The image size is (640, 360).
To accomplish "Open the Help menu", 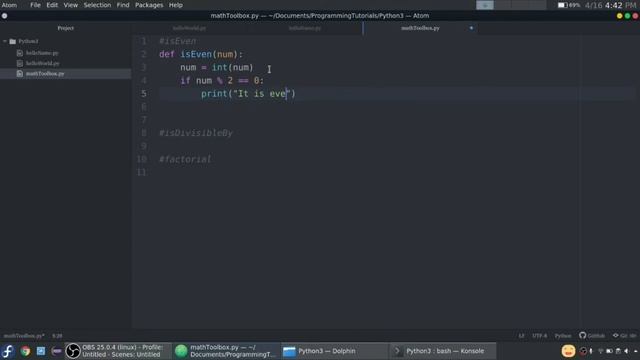I will click(x=176, y=5).
